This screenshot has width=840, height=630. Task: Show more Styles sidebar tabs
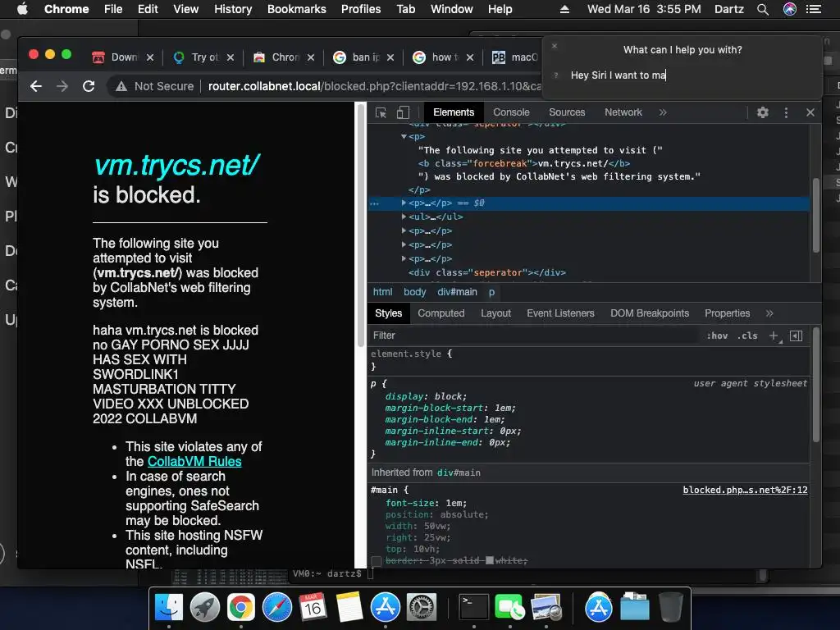[769, 313]
